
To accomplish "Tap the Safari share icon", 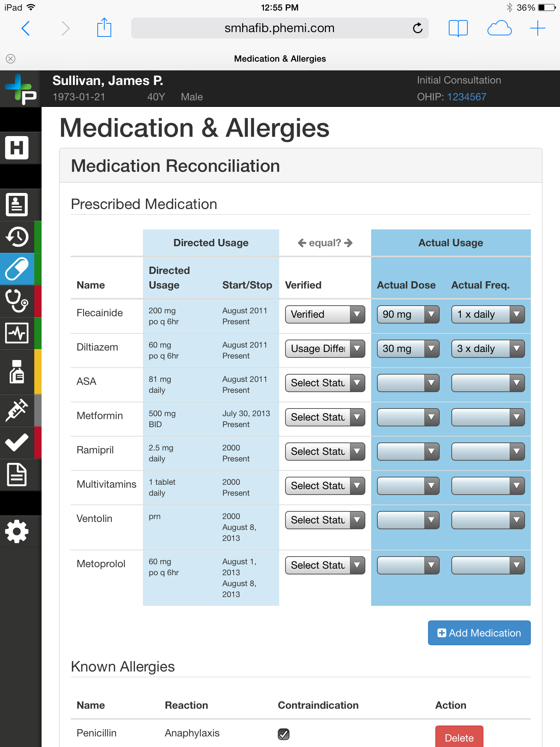I will coord(104,28).
